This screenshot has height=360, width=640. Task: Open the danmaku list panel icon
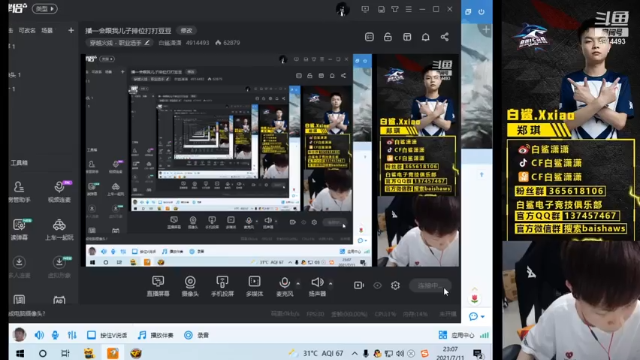point(369,37)
